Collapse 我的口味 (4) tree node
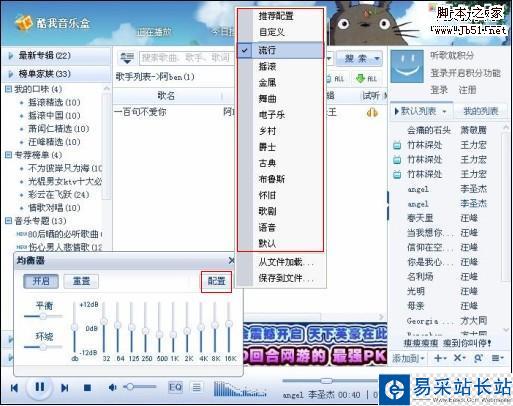This screenshot has height=406, width=513. tap(9, 89)
